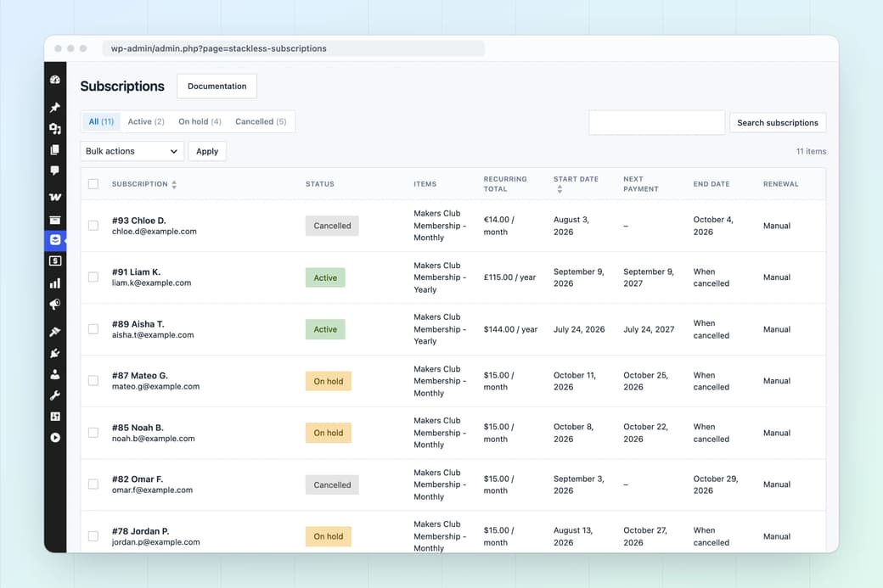Open the Appearance paintbrush icon
The image size is (883, 588).
(x=54, y=332)
